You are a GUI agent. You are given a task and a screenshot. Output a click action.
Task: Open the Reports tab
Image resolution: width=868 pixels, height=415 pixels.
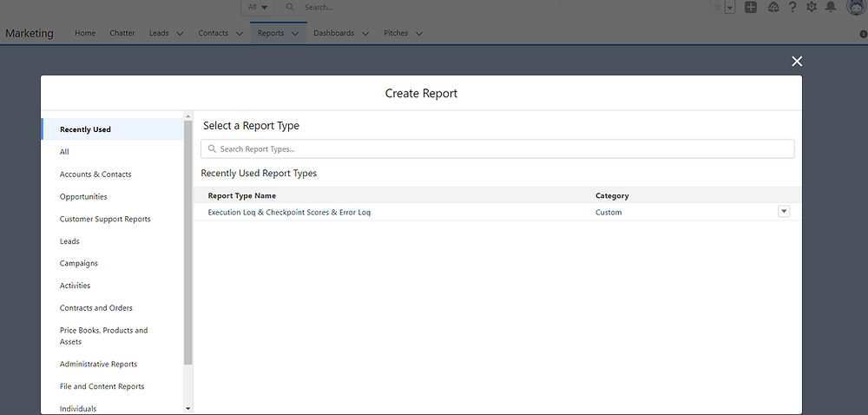(271, 33)
